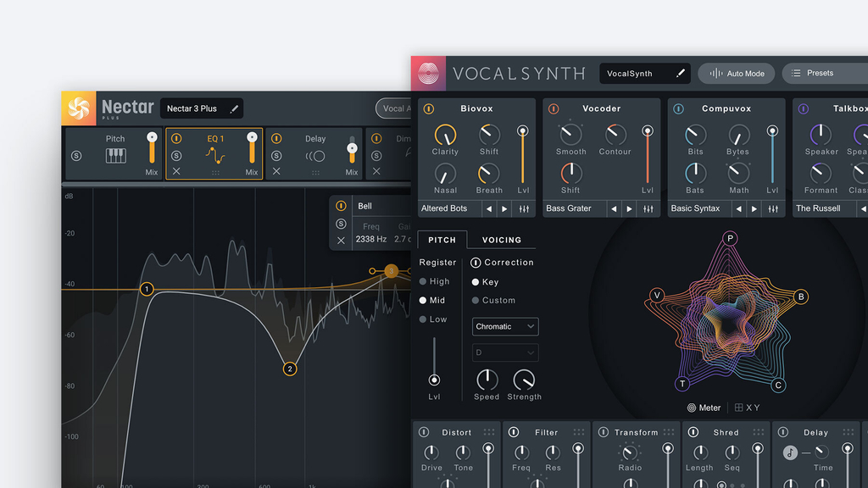Click the P point on the visualizer
This screenshot has height=488, width=868.
730,238
